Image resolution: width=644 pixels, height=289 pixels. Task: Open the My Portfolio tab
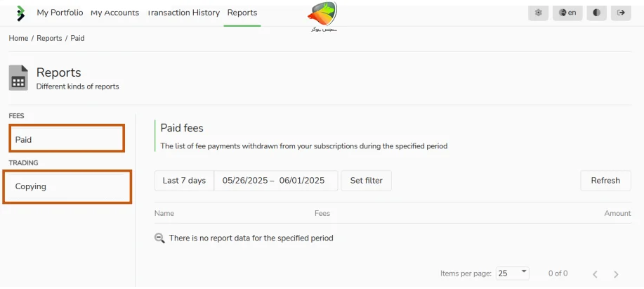[60, 13]
